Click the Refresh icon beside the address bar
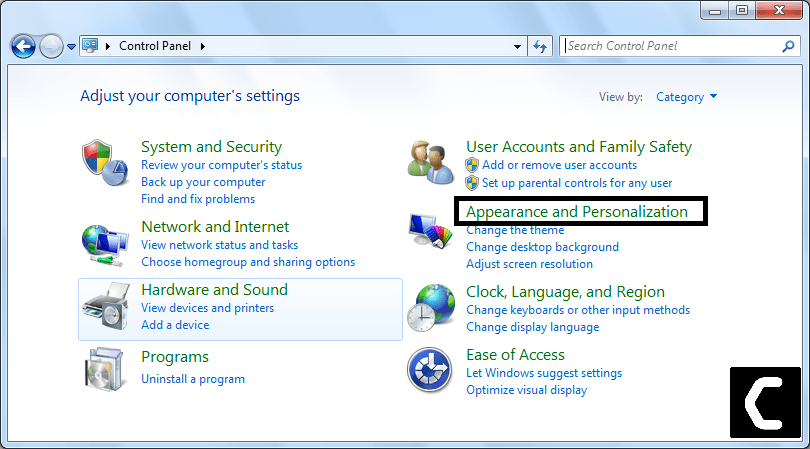Screen dimensions: 810x449 tap(540, 47)
